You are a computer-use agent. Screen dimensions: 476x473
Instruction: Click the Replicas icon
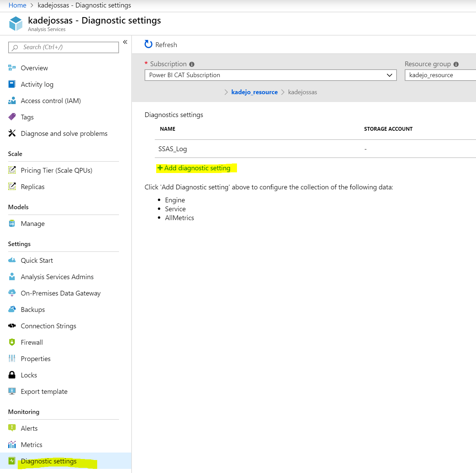12,186
